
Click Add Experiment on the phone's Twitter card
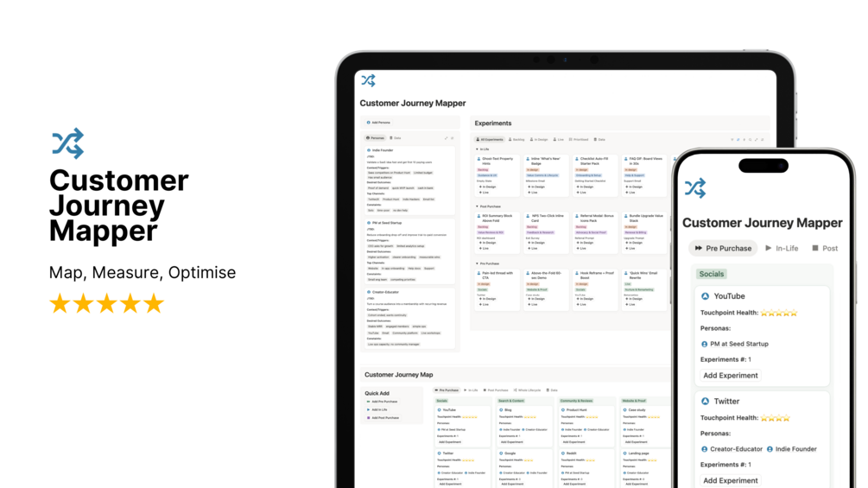click(730, 480)
